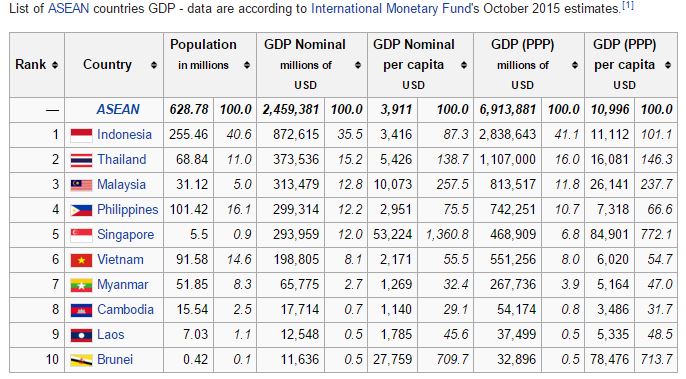Image resolution: width=686 pixels, height=379 pixels.
Task: Click the Brunei flag icon
Action: (81, 360)
